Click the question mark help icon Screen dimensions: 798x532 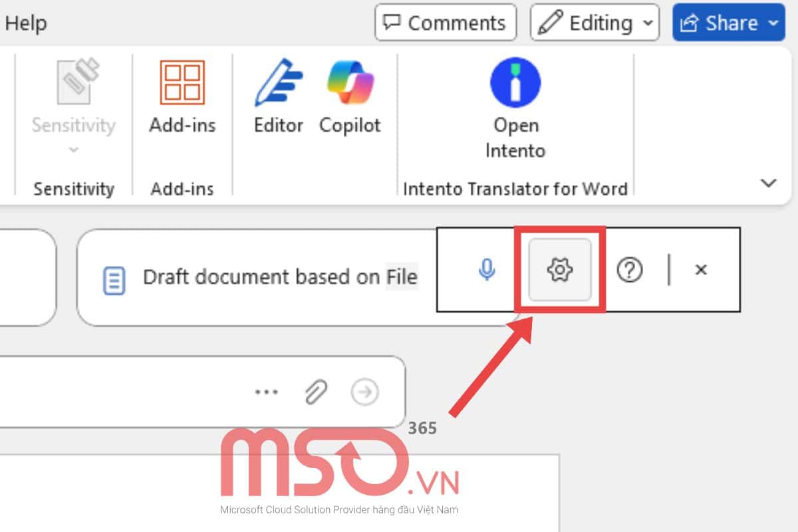[629, 269]
